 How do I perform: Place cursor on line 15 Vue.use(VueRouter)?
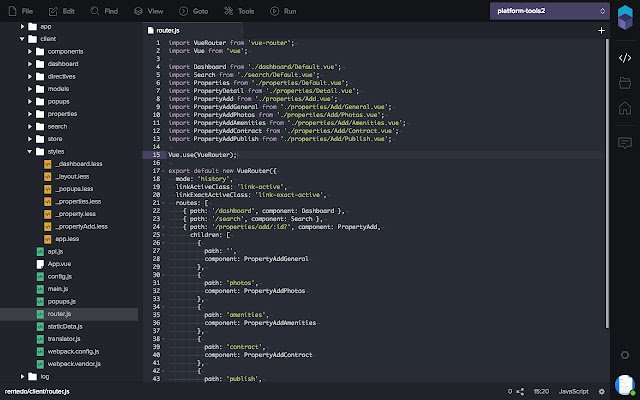click(x=202, y=155)
